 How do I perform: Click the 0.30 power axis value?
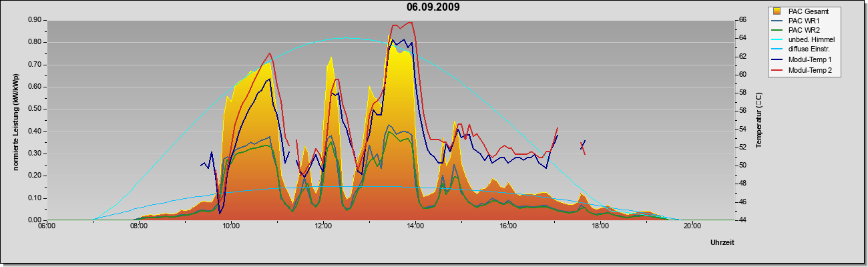coord(35,154)
